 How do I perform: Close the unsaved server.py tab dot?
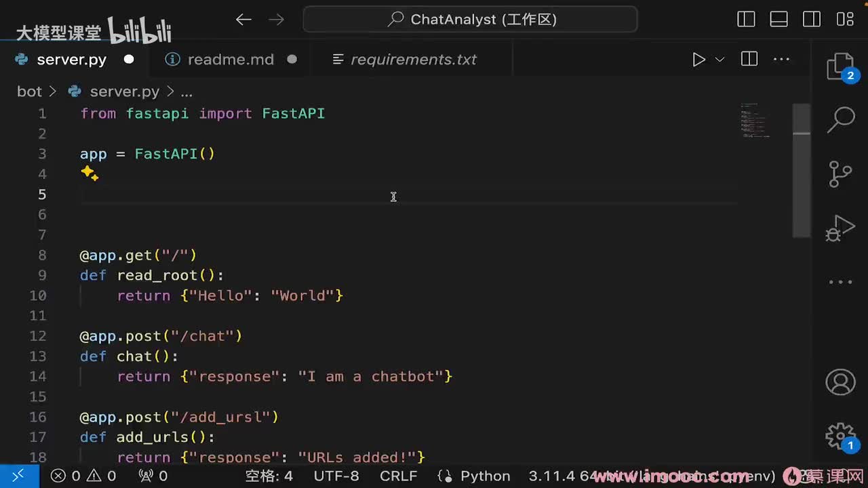coord(129,60)
